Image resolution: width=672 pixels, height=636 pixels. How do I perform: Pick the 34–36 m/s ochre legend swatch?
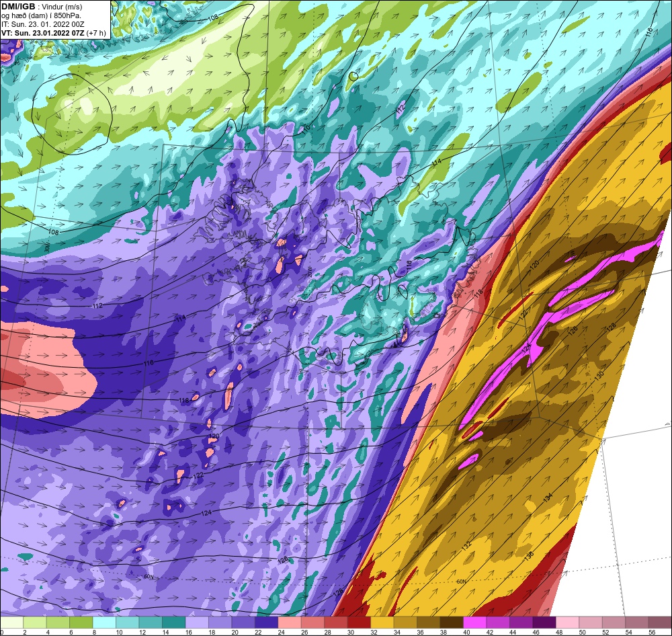[x=405, y=623]
